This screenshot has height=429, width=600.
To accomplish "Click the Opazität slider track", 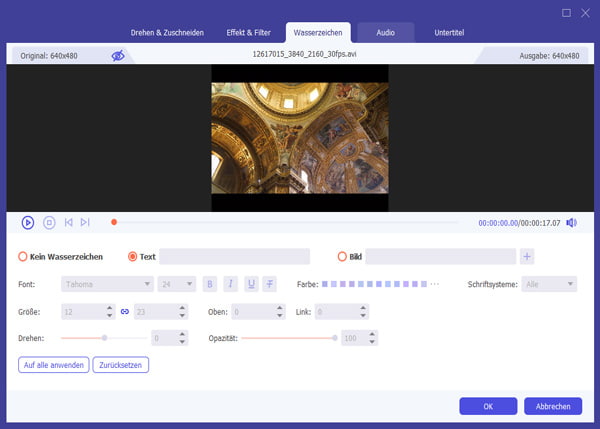I will (x=288, y=338).
